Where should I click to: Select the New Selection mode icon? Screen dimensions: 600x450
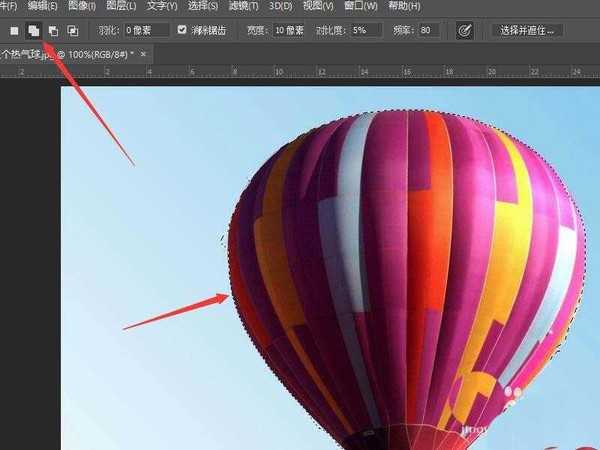[14, 31]
